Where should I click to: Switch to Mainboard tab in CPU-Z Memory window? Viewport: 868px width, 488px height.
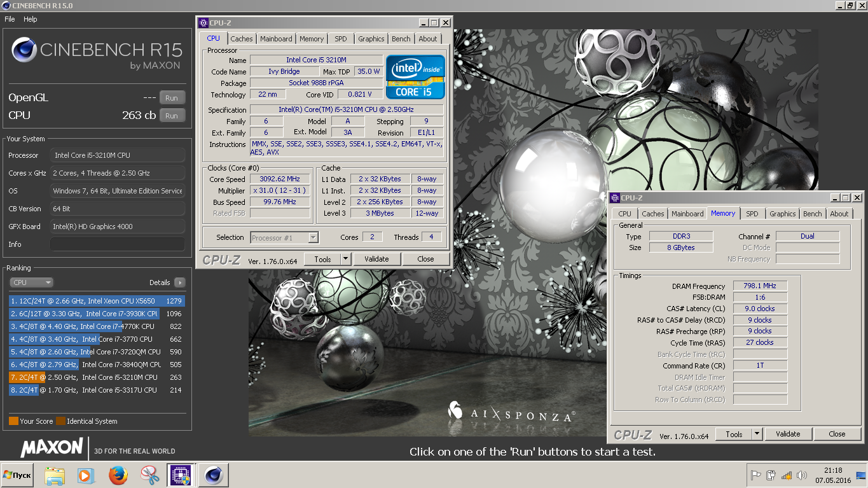pos(687,214)
